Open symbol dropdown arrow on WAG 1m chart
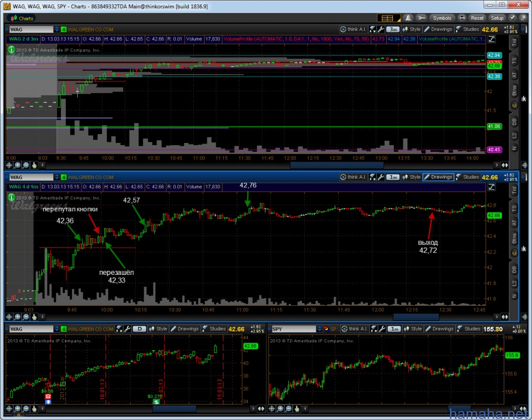 point(57,177)
